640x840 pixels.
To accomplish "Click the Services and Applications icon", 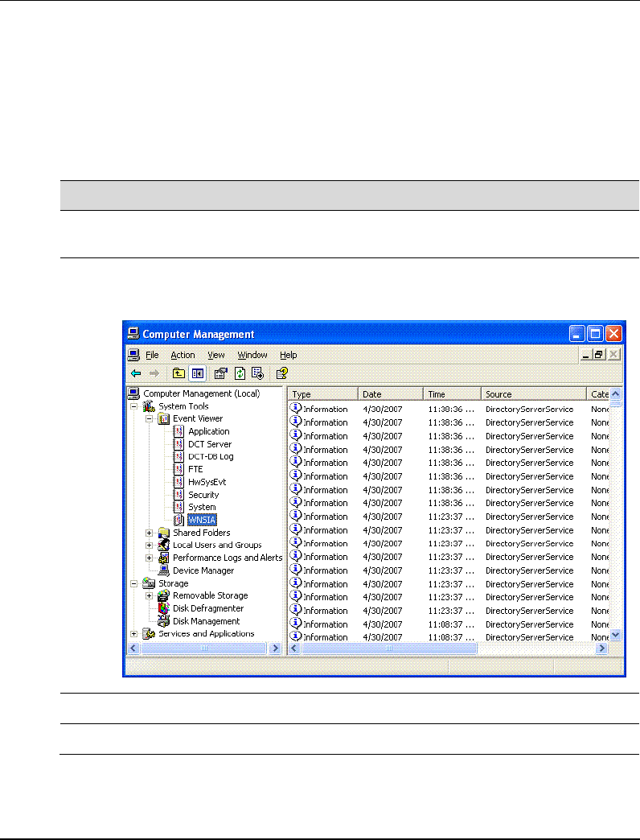I will pyautogui.click(x=149, y=634).
